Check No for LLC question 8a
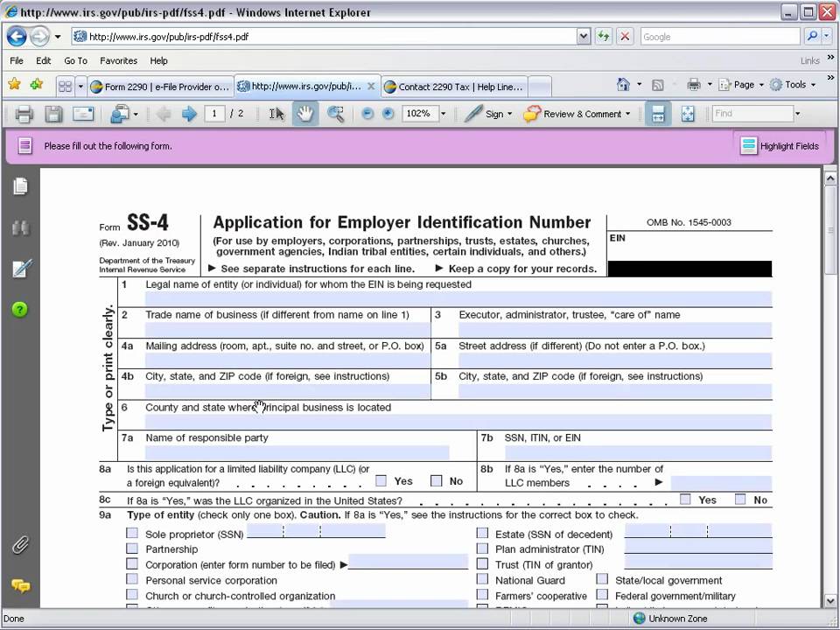Viewport: 840px width, 630px height. [437, 480]
